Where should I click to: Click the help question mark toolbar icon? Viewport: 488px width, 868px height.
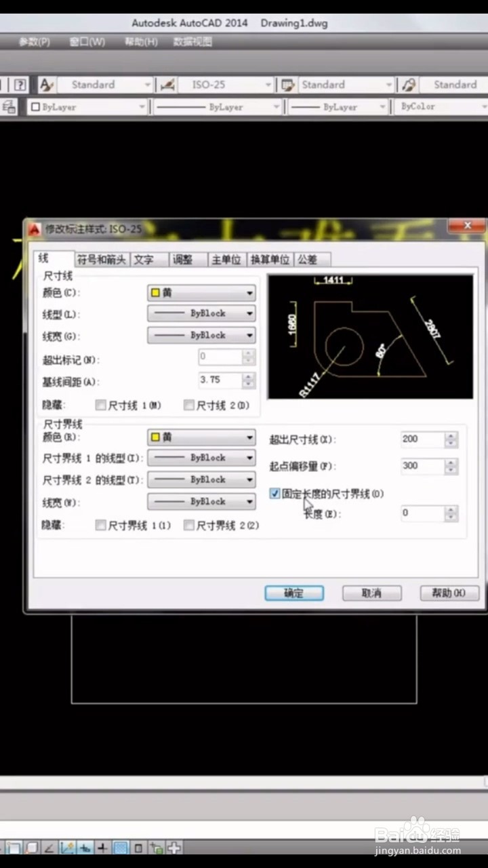(x=20, y=85)
